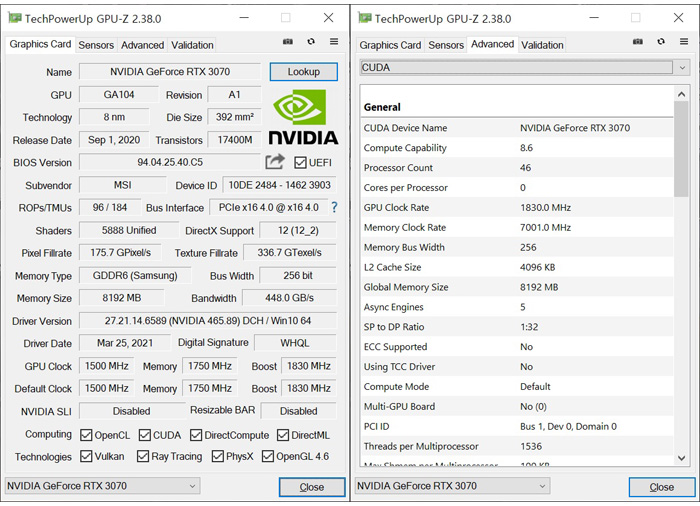Switch to Validation tab in right window
Viewport: 700px width, 506px height.
[542, 45]
